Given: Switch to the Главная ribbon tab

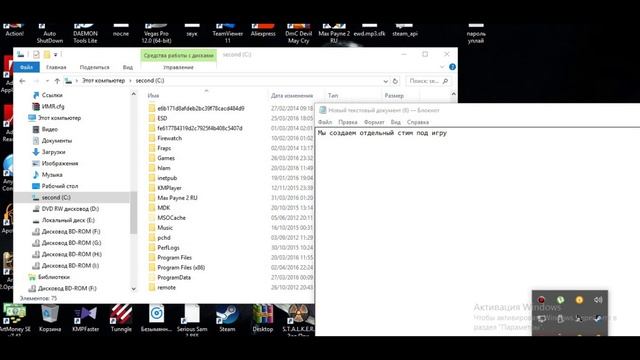Looking at the screenshot, I should (x=56, y=67).
